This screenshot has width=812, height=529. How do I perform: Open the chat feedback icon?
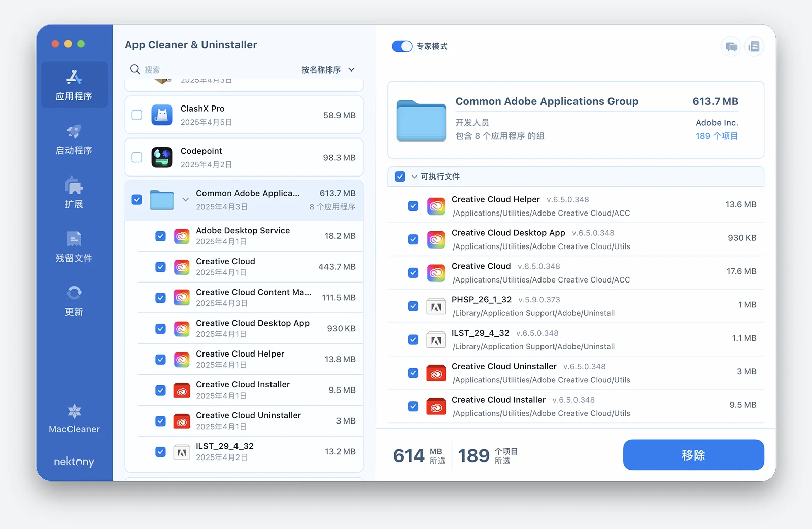(731, 47)
